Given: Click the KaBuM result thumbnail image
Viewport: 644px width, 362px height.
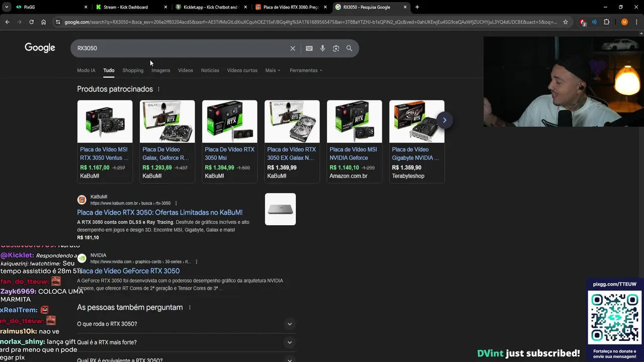Looking at the screenshot, I should 280,209.
